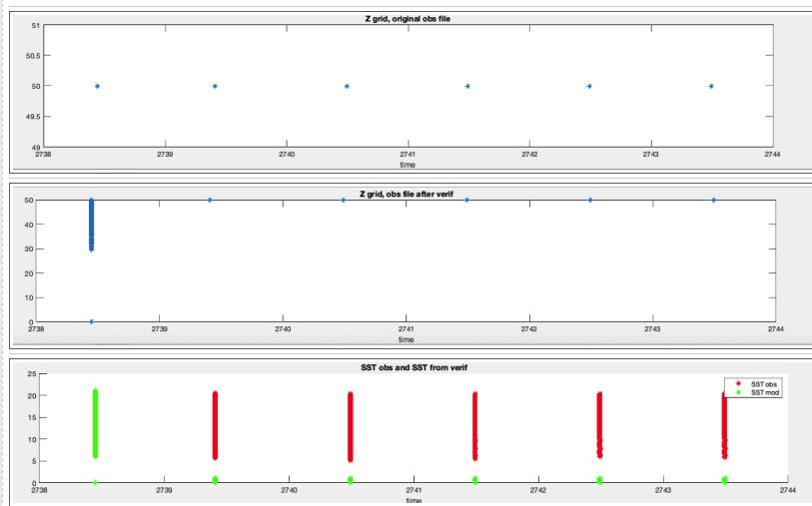Select the SST mod legend label
812x506 pixels.
[763, 392]
